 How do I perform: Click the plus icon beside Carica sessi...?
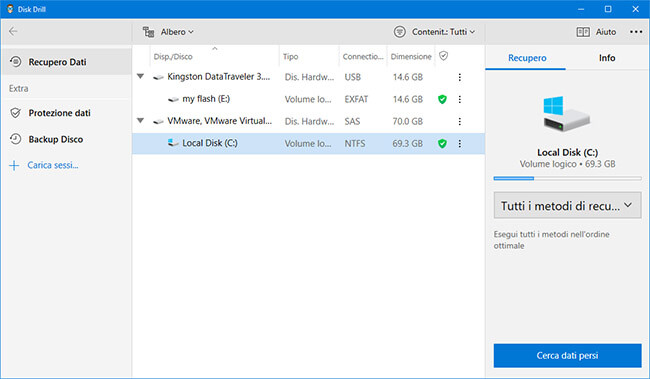click(14, 165)
